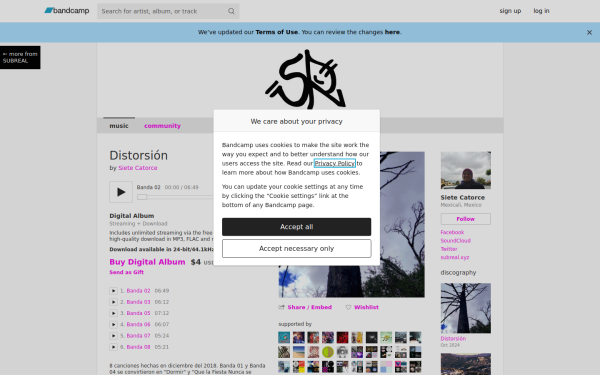This screenshot has height=375, width=600.
Task: Click the Share / Embed text link
Action: tap(310, 307)
